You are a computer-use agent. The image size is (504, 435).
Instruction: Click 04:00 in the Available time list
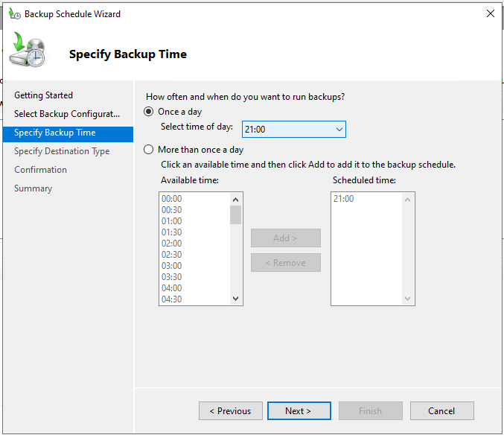coord(172,288)
